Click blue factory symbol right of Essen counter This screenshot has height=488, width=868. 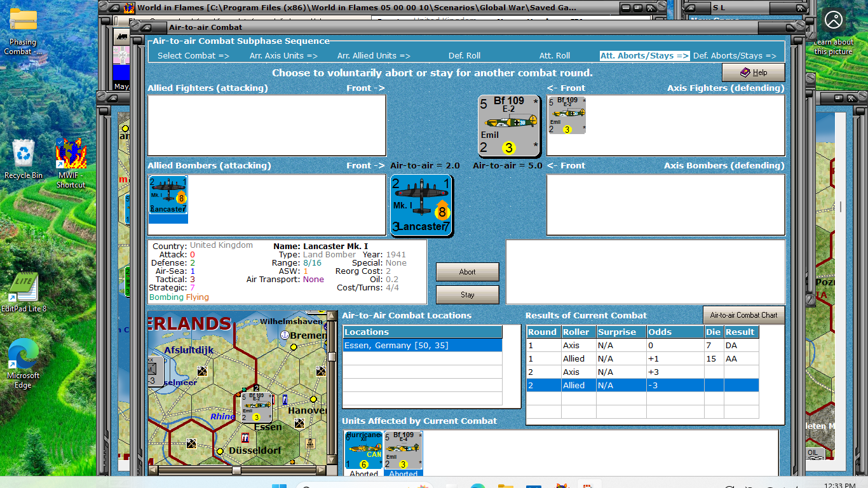[285, 400]
